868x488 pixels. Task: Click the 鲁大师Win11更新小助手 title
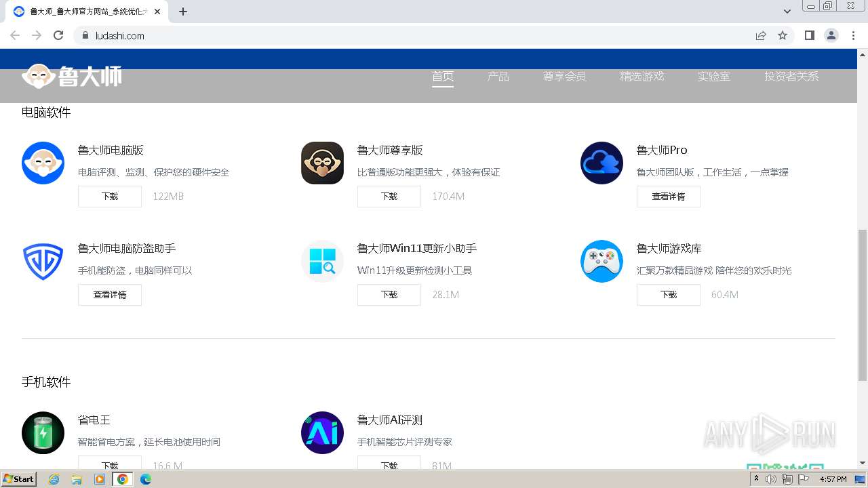[417, 249]
